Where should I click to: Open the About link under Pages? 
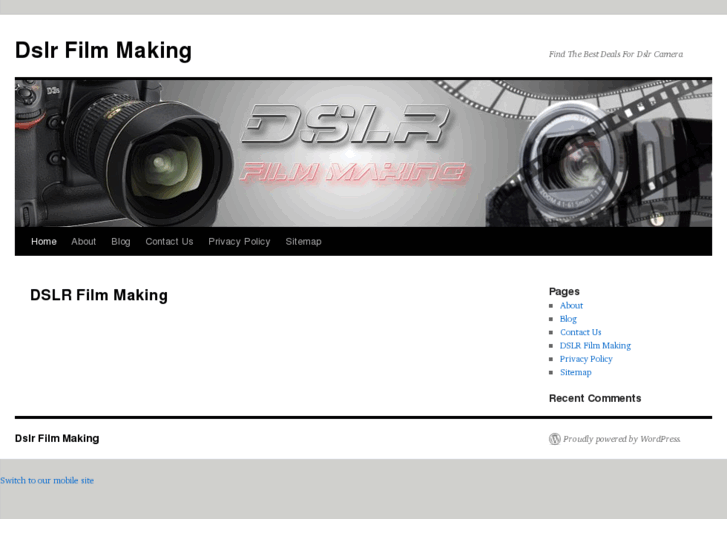[x=571, y=305]
